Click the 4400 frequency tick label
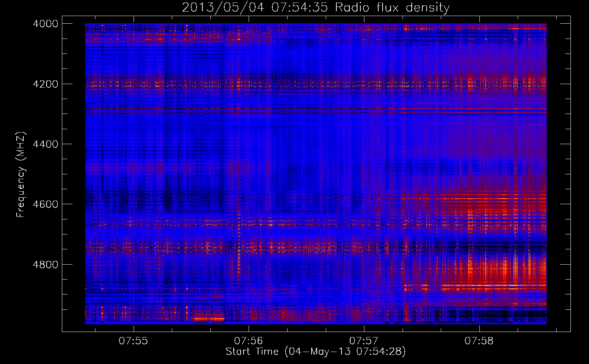 (46, 144)
